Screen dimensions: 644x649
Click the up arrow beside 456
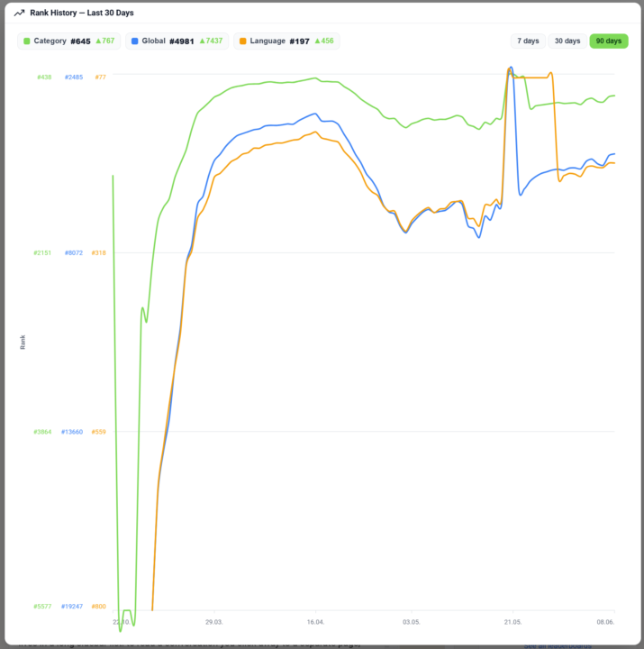coord(317,41)
